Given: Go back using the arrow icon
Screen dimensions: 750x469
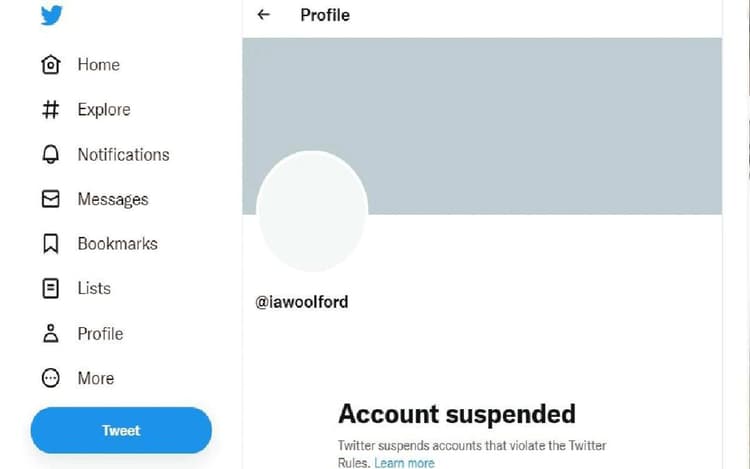Looking at the screenshot, I should tap(264, 15).
